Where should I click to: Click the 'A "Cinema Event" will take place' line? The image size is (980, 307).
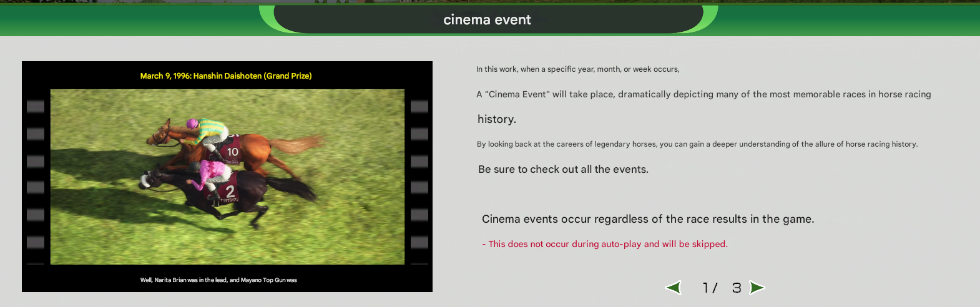click(x=703, y=94)
